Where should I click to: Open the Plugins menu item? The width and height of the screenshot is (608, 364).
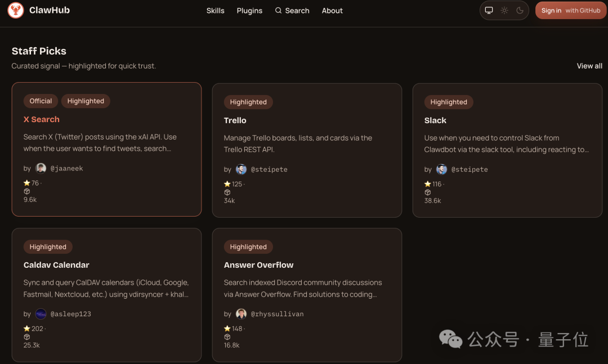click(x=249, y=11)
